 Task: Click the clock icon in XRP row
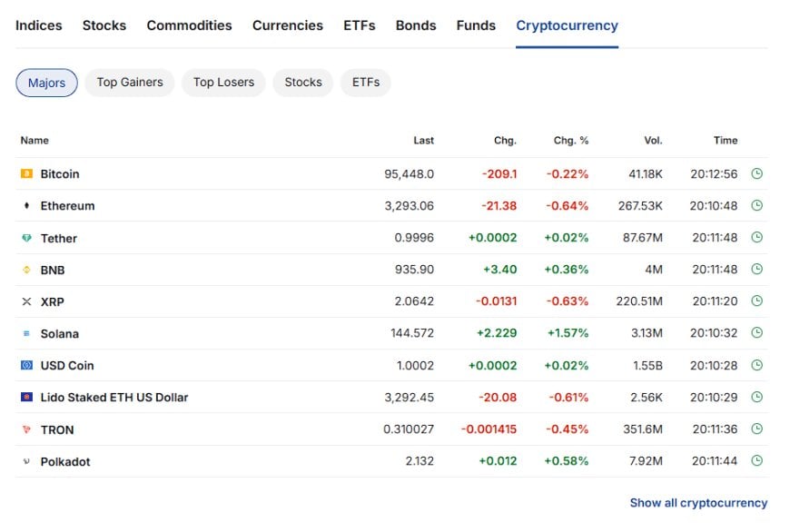tap(756, 300)
